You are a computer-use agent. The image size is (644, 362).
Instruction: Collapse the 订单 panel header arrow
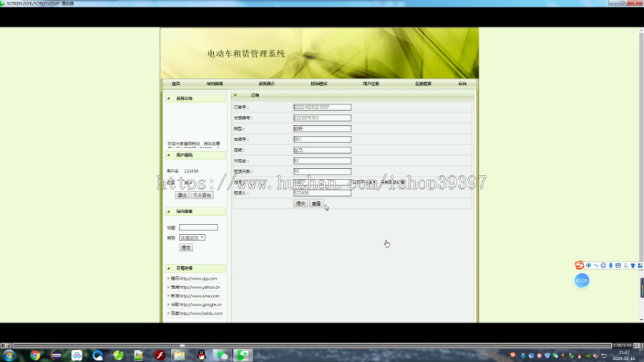(x=235, y=95)
